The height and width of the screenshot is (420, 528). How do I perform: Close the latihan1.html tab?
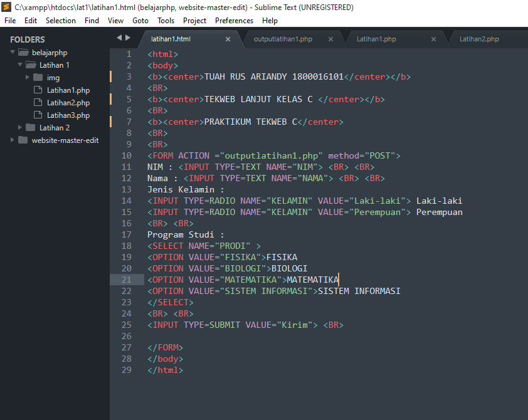coord(228,39)
